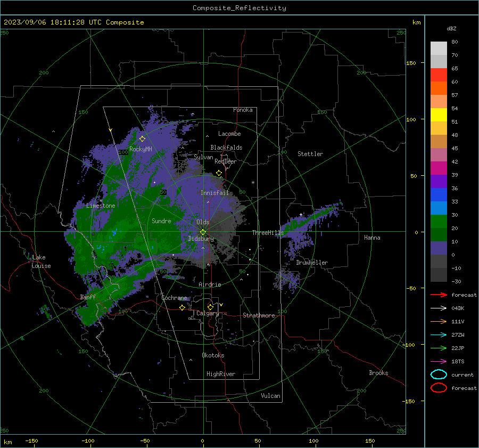Click the Didsbury town label

click(x=201, y=239)
